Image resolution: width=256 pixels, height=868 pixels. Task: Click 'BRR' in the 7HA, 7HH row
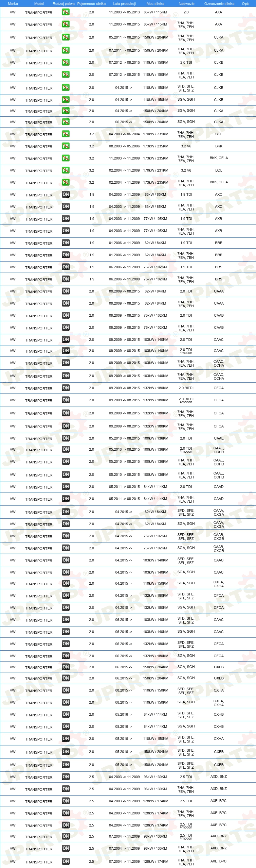(x=218, y=255)
